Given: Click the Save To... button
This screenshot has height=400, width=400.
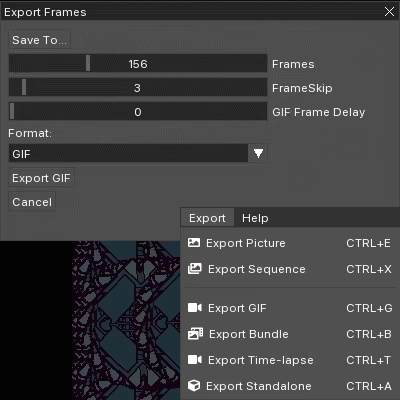Looking at the screenshot, I should point(39,40).
